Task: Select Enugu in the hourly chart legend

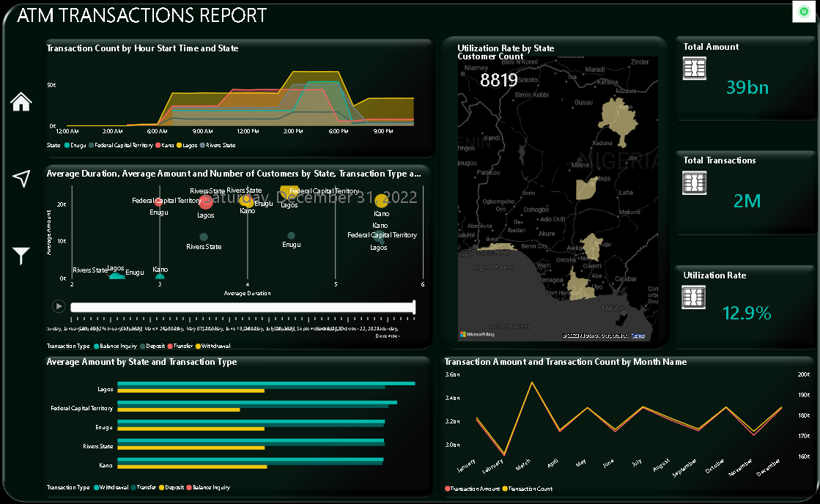Action: (x=77, y=146)
